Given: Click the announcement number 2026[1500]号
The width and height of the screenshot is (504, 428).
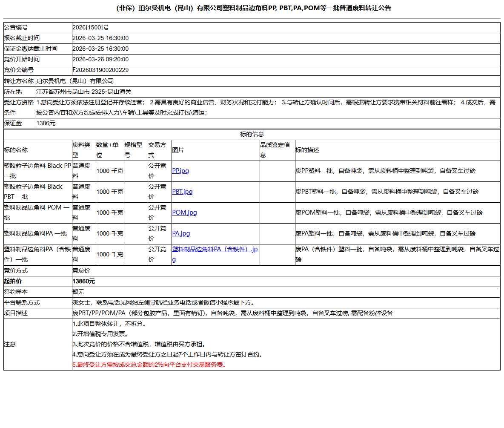Looking at the screenshot, I should (91, 27).
